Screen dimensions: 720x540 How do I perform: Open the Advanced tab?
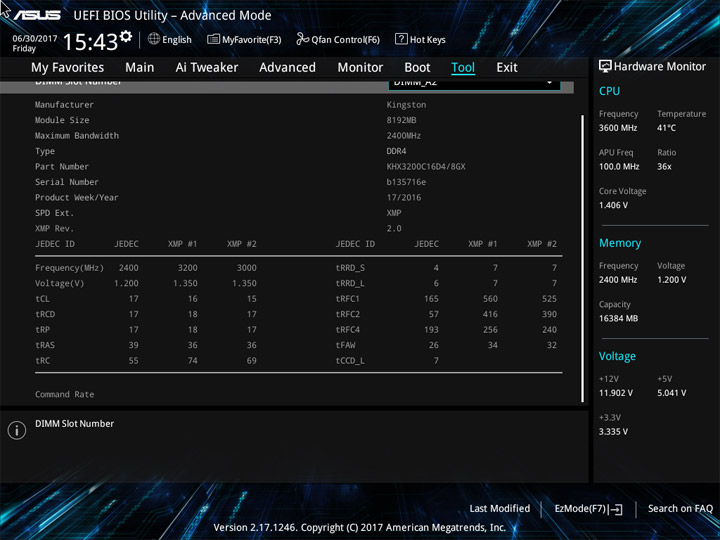tap(287, 68)
